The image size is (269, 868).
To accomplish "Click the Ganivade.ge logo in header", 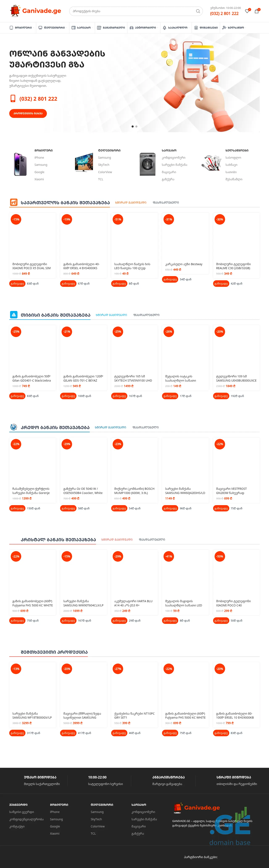I will click(36, 11).
